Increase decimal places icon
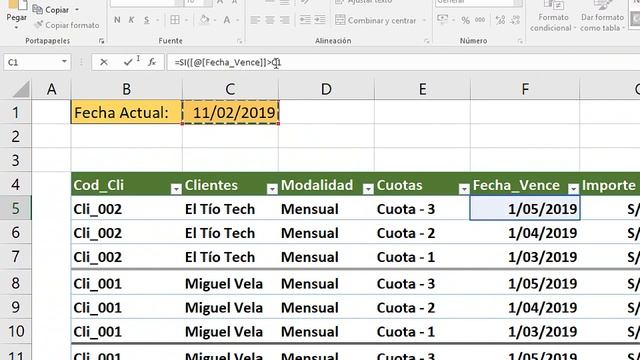The height and width of the screenshot is (360, 640). coord(500,20)
